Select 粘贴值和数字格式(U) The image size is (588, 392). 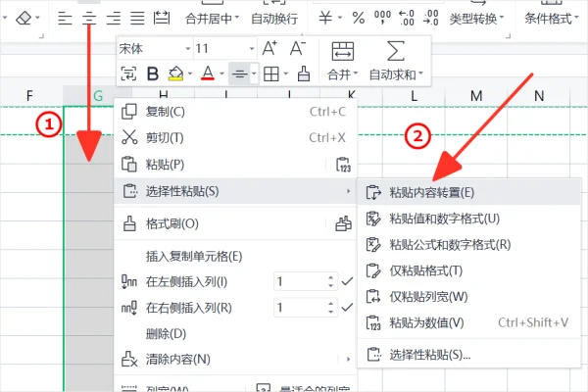pyautogui.click(x=468, y=219)
